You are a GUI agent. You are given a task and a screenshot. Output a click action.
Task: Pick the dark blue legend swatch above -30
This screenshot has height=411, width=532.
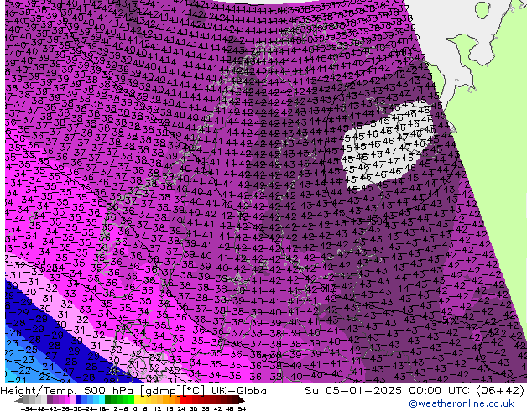pyautogui.click(x=79, y=401)
